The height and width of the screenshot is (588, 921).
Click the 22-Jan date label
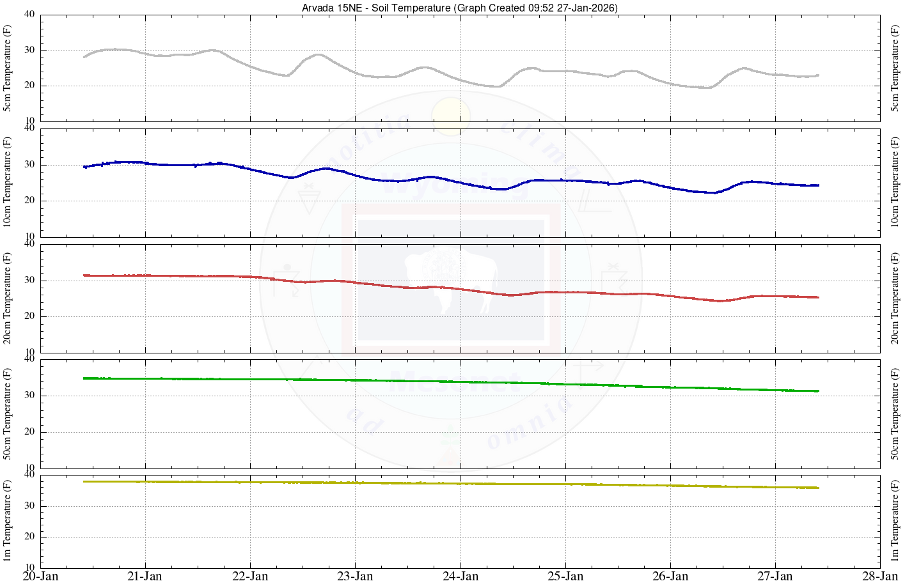click(250, 576)
